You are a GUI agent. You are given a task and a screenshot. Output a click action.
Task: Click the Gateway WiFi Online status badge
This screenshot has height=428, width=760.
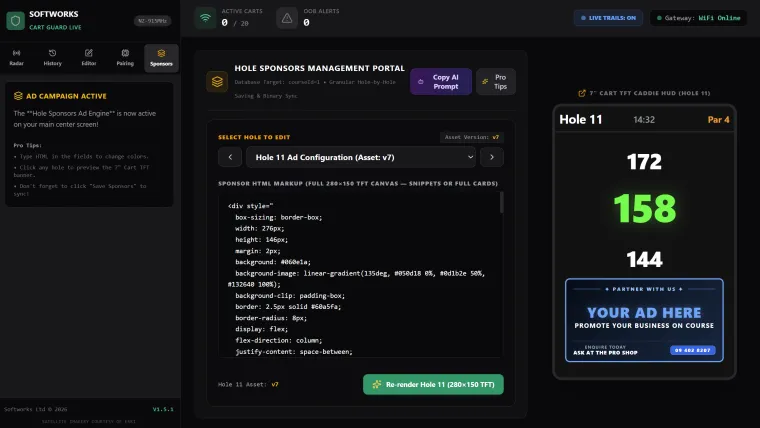698,18
